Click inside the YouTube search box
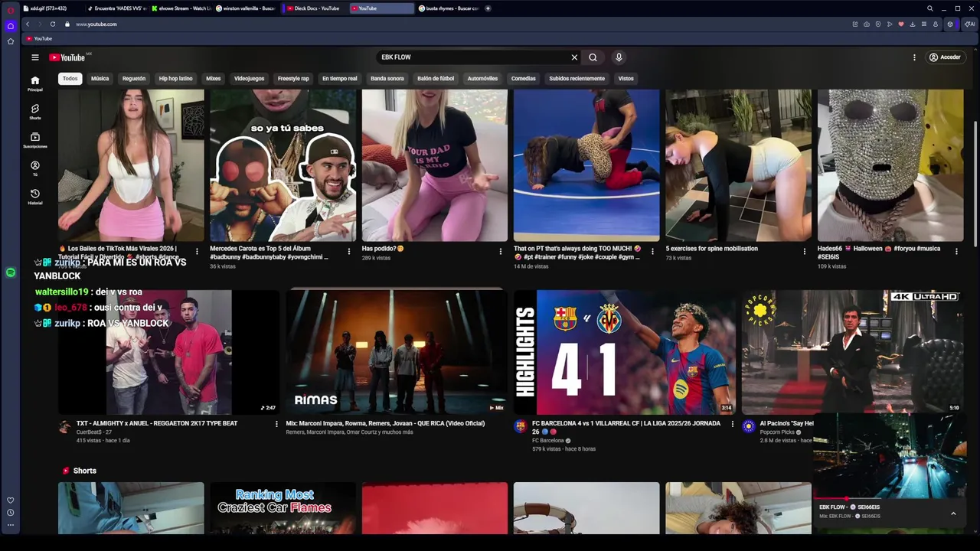This screenshot has width=980, height=551. (471, 57)
